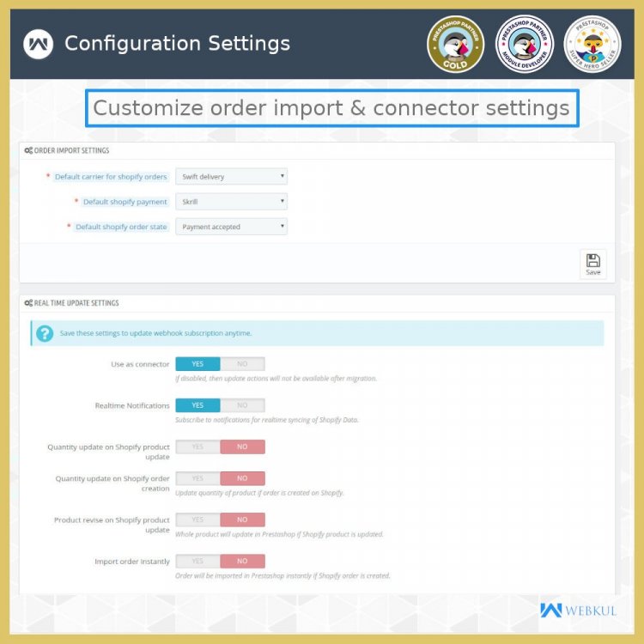Set Product revise on Shopify product update to NO
Image resolution: width=644 pixels, height=644 pixels.
pos(242,520)
